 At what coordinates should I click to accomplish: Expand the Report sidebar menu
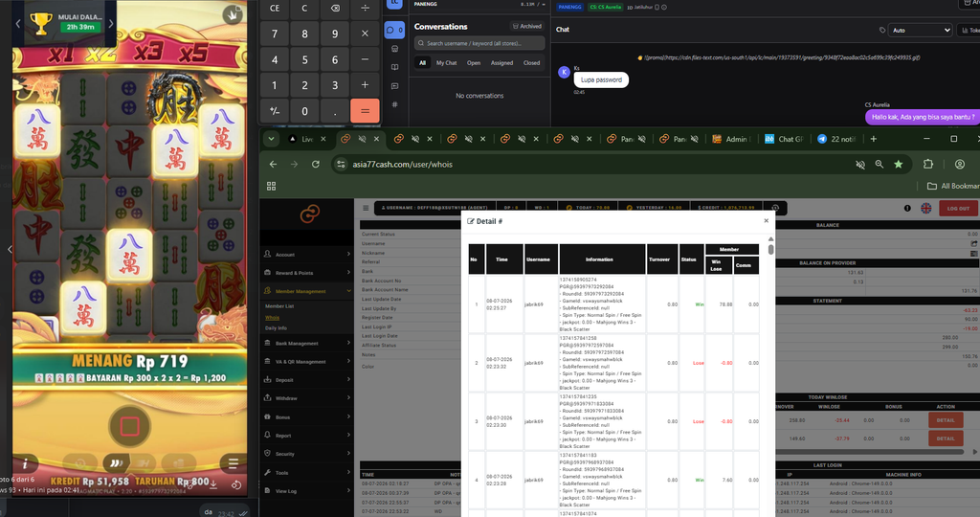pyautogui.click(x=306, y=435)
